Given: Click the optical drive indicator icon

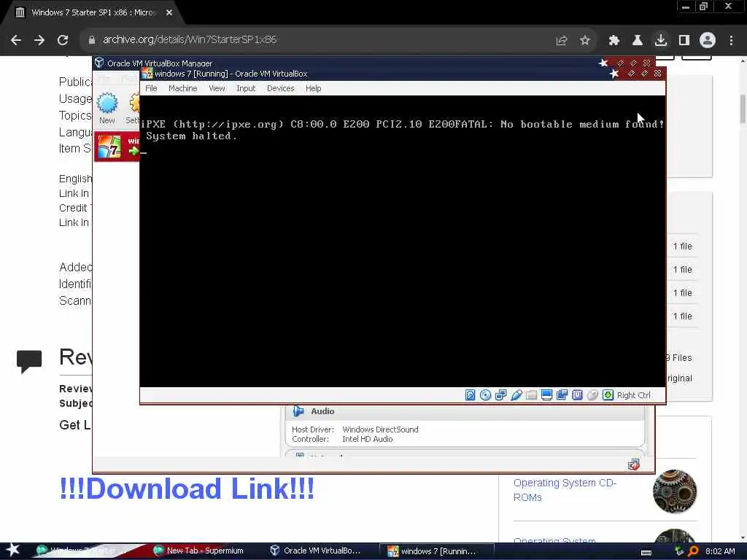Looking at the screenshot, I should pos(485,395).
